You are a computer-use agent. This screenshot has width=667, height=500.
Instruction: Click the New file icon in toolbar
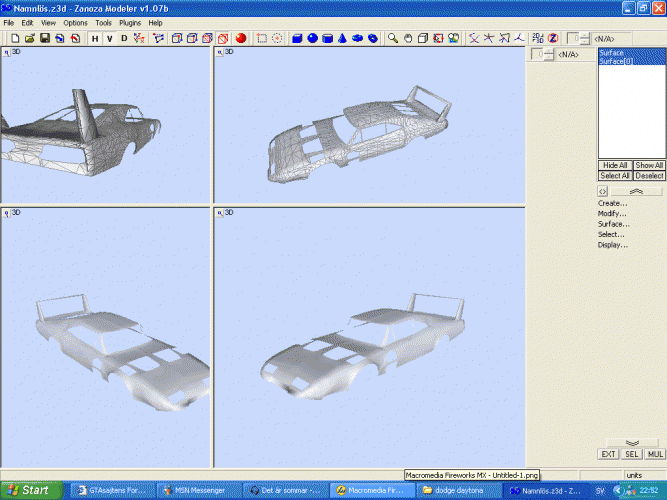[15, 38]
